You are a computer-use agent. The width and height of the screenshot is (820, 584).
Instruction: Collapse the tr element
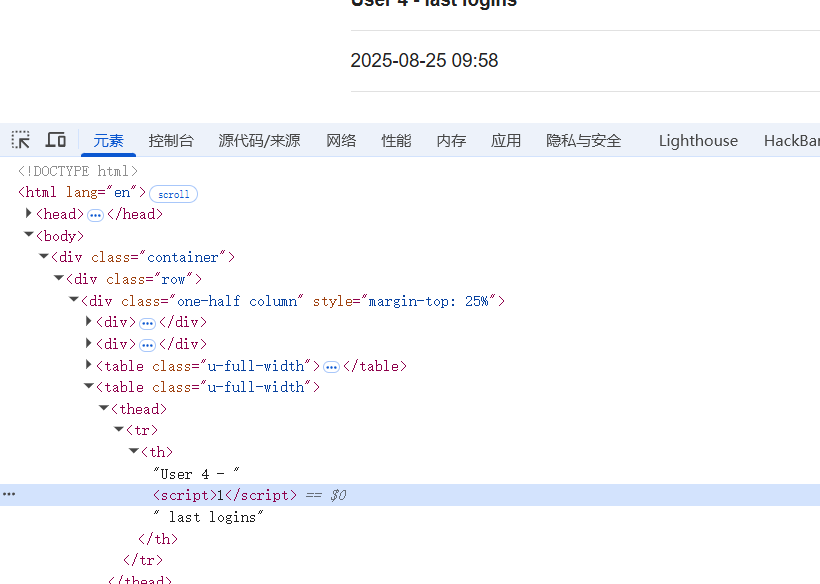click(119, 429)
